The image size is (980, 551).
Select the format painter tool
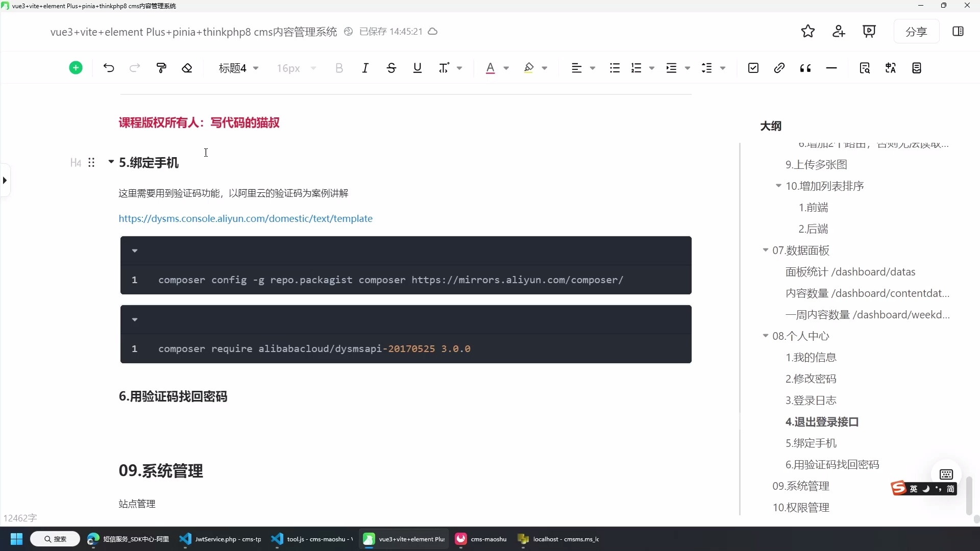(x=161, y=68)
